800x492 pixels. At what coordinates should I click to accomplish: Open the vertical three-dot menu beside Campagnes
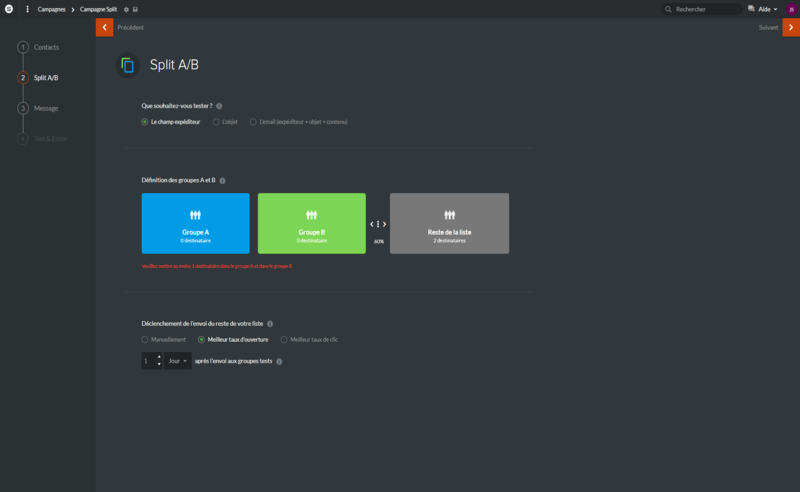coord(27,9)
